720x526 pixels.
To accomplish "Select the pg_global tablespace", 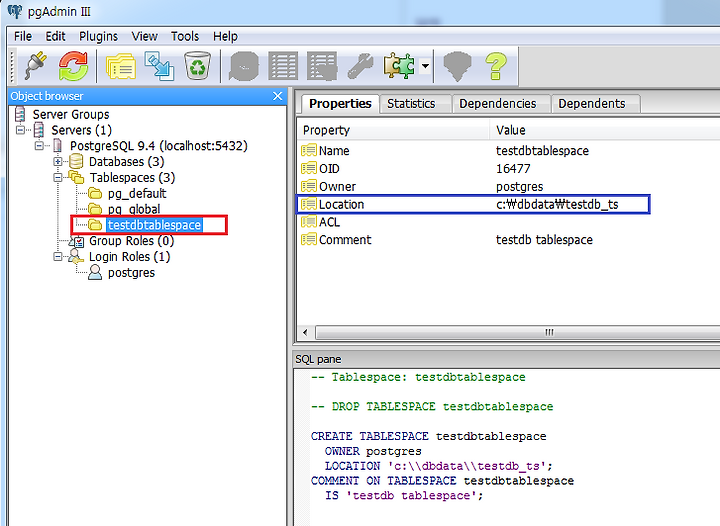I will pyautogui.click(x=134, y=209).
